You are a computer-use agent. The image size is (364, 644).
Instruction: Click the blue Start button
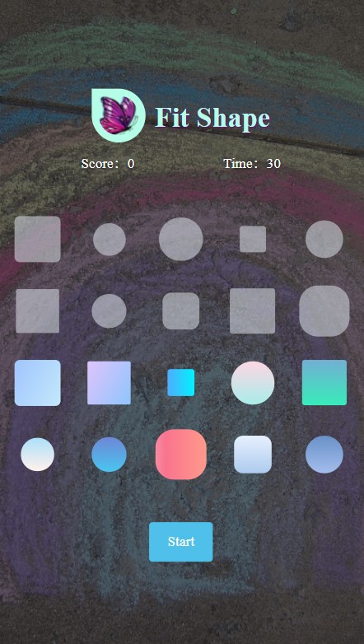[x=181, y=541]
